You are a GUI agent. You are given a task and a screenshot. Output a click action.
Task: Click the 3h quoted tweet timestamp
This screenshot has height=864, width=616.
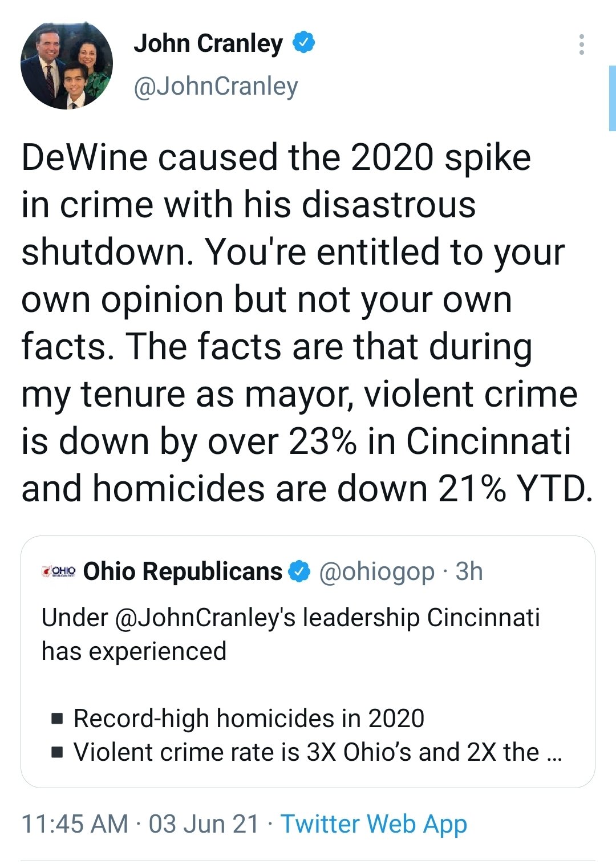[x=469, y=571]
